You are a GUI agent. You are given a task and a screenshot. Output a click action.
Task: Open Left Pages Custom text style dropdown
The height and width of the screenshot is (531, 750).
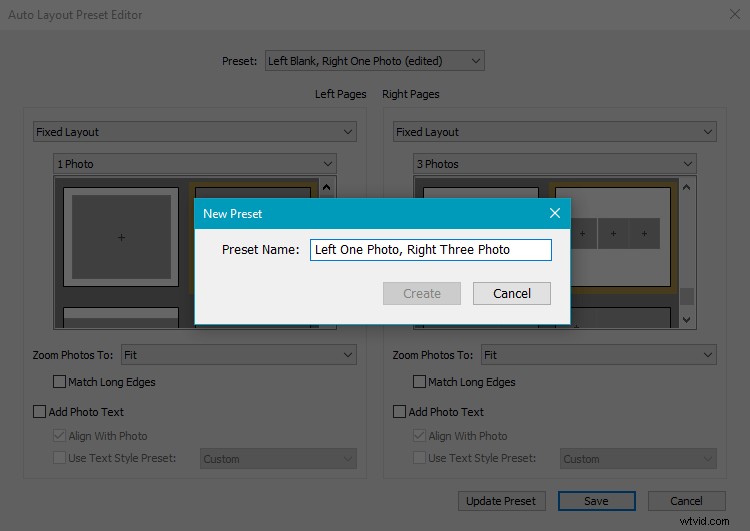(278, 458)
